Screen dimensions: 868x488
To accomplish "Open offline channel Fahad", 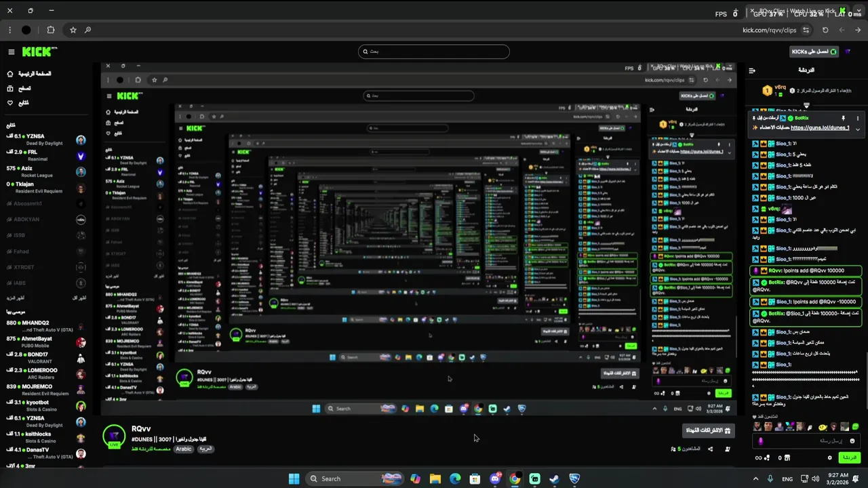I will pos(45,251).
